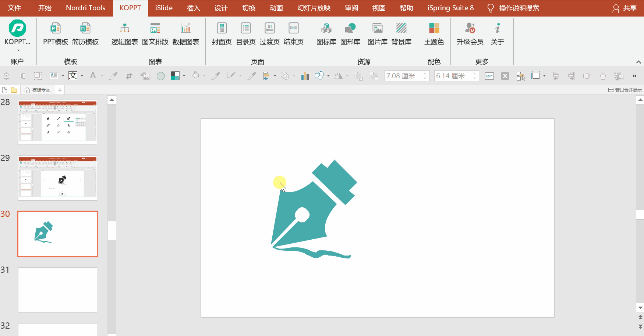
Task: Open 简历模板 resume templates
Action: click(x=85, y=33)
